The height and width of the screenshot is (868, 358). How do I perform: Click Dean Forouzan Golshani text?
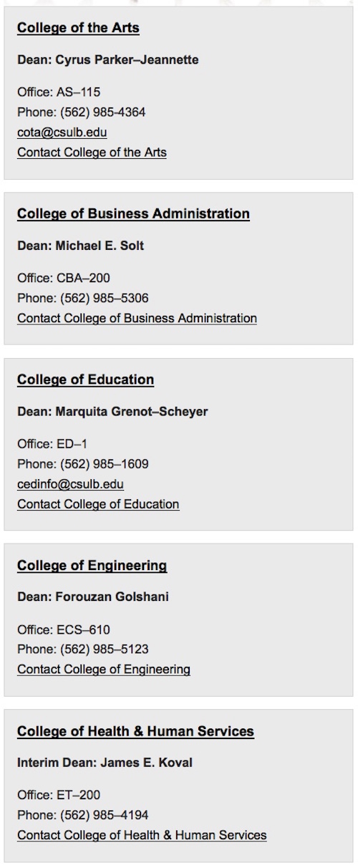(x=93, y=597)
